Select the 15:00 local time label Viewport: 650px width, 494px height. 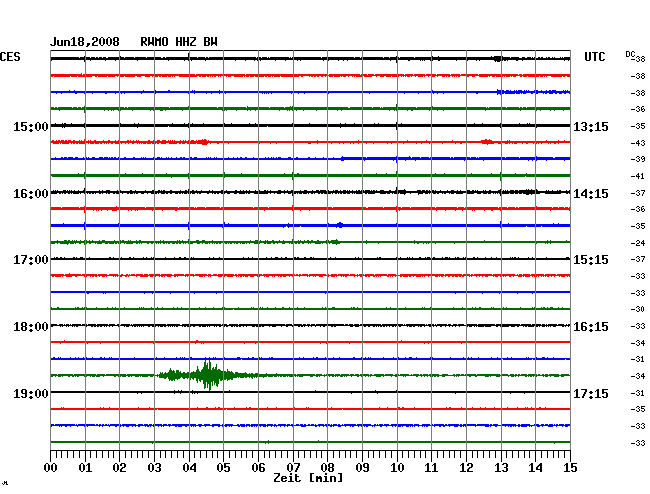31,126
